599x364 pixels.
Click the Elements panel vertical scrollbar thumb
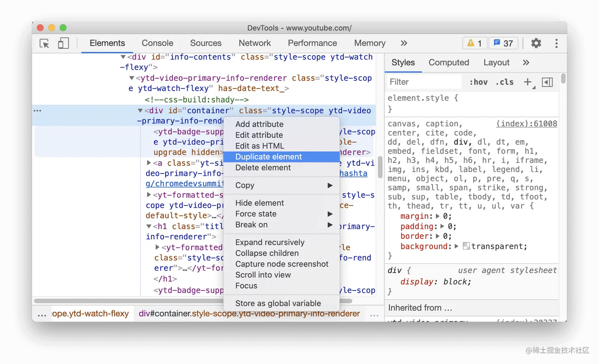coord(380,167)
